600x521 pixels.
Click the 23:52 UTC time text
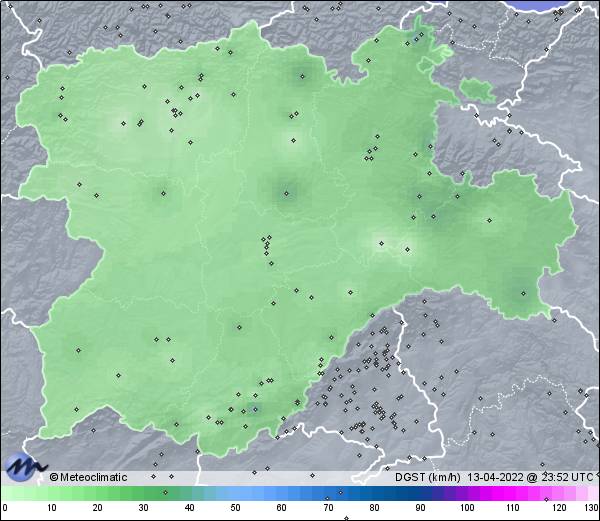tap(566, 477)
